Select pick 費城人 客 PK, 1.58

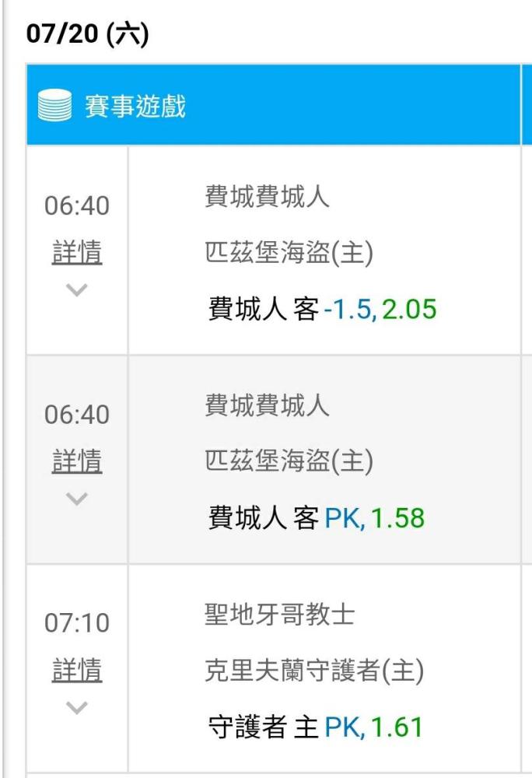pyautogui.click(x=317, y=518)
